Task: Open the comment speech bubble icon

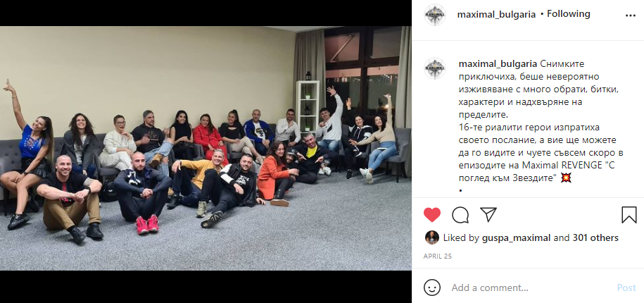Action: point(460,215)
